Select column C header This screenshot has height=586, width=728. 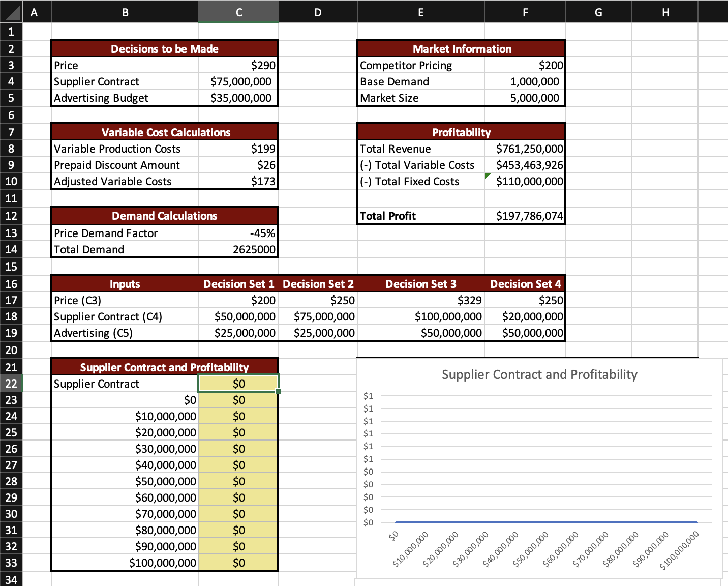[x=238, y=12]
